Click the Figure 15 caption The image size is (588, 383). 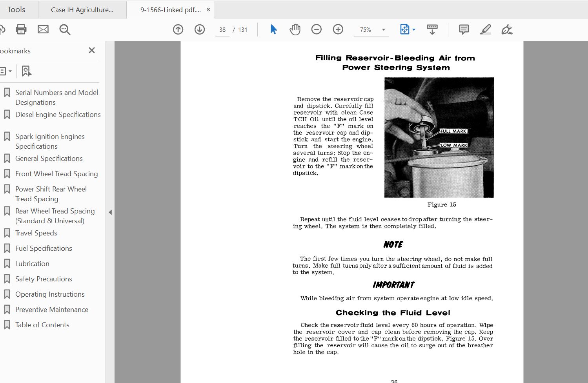[442, 204]
